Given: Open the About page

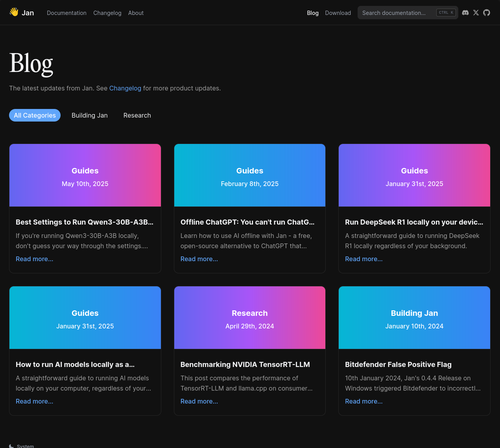Looking at the screenshot, I should point(136,13).
